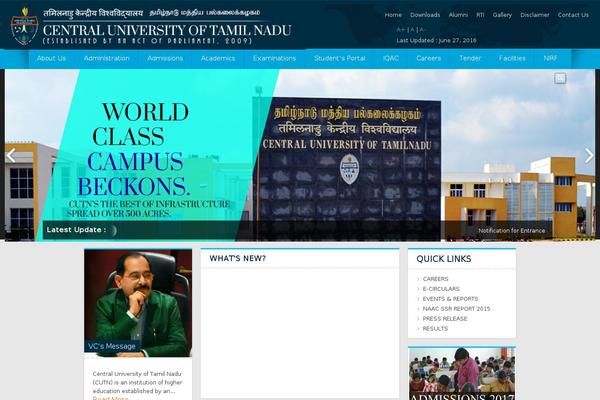600x400 pixels.
Task: Open the About Us menu
Action: [51, 58]
